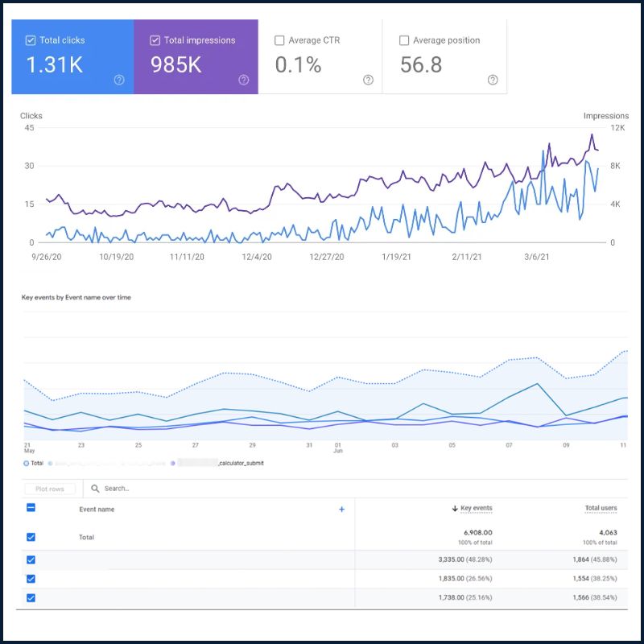This screenshot has width=644, height=644.
Task: Click the Total legend circle icon
Action: (x=27, y=464)
